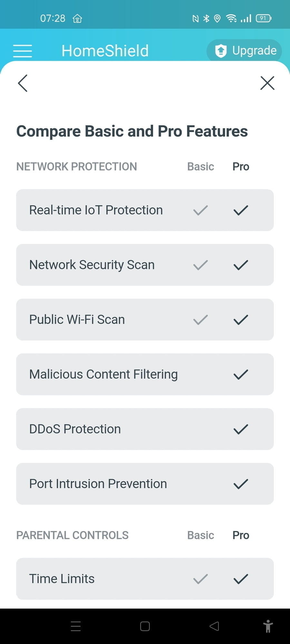Close the feature comparison sheet
Image resolution: width=290 pixels, height=644 pixels.
click(267, 83)
